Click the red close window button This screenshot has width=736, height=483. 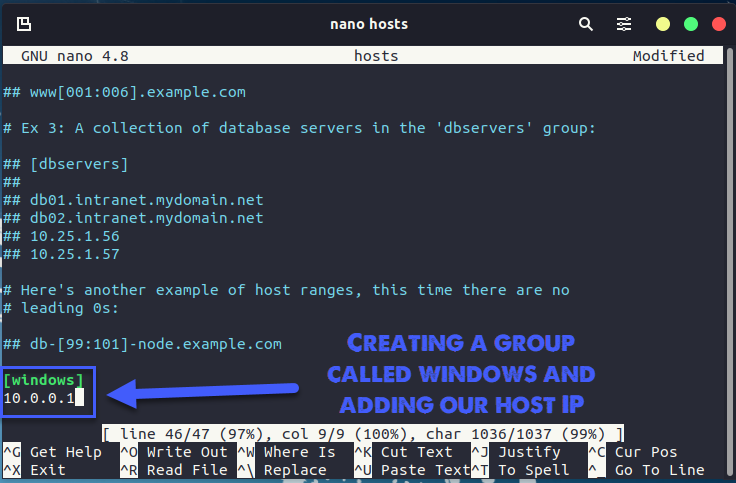tap(716, 23)
